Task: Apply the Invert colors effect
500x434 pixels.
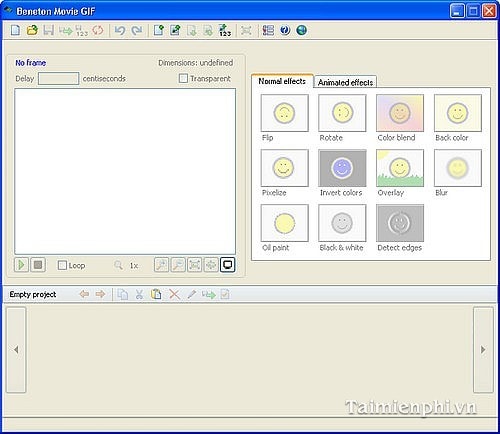Action: [342, 168]
